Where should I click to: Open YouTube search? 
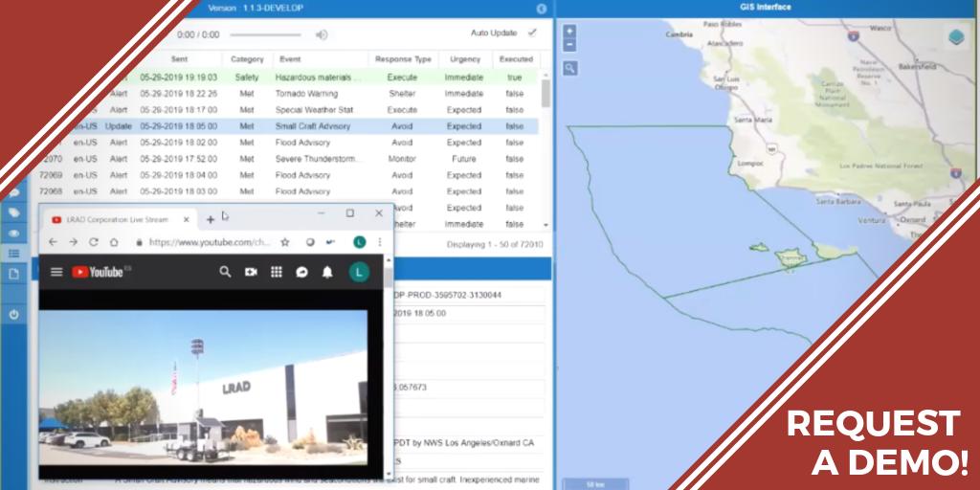(x=226, y=272)
